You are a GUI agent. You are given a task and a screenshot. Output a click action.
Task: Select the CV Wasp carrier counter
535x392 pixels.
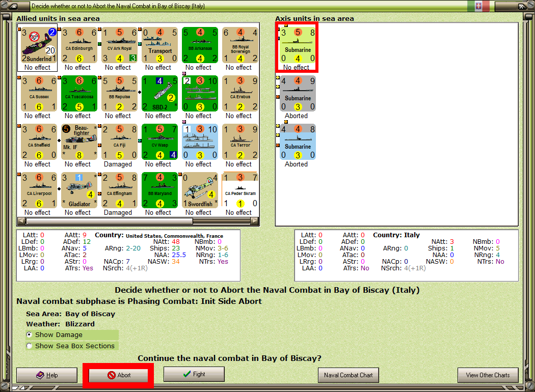point(159,142)
